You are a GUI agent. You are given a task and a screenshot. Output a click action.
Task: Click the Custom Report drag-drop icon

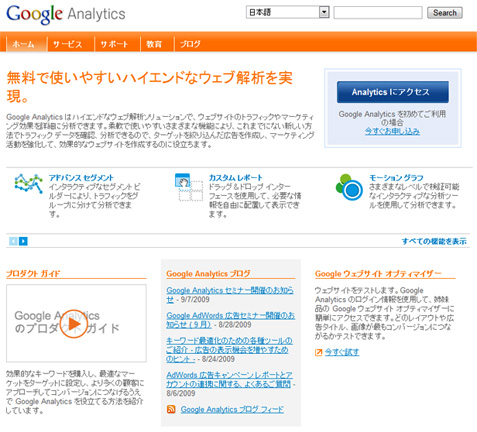(x=189, y=187)
